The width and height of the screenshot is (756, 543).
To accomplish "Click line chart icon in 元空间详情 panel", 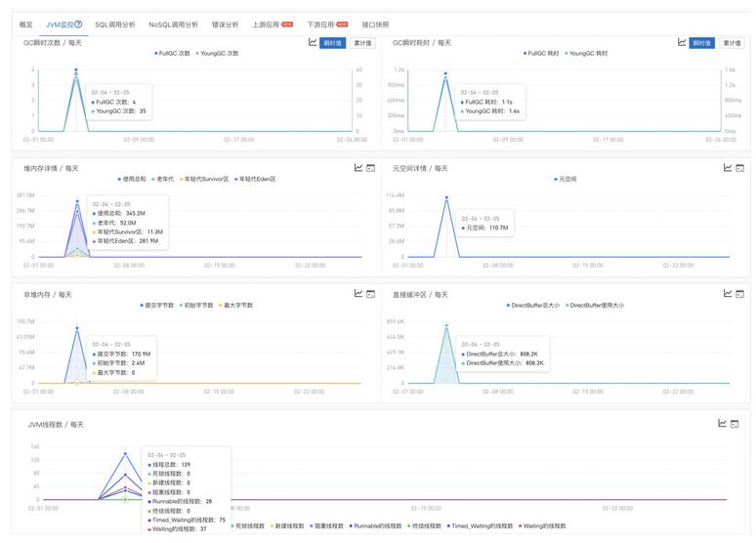I will 728,168.
